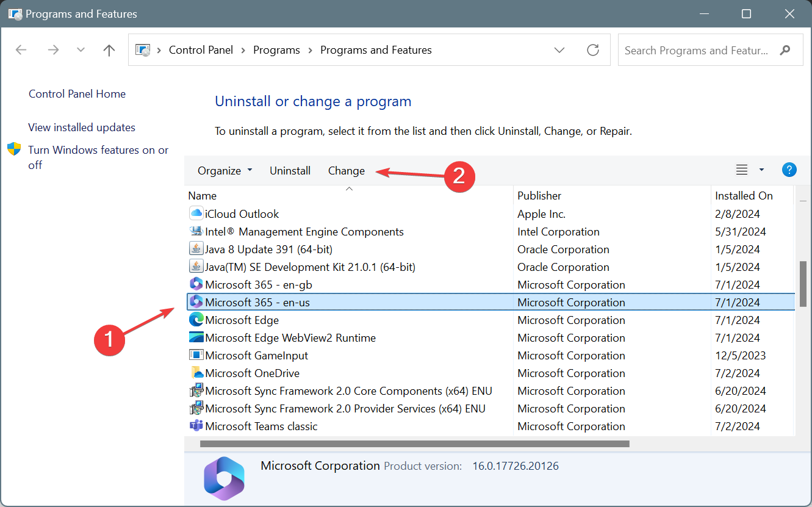Image resolution: width=812 pixels, height=507 pixels.
Task: Expand the chevron after Control Panel breadcrumb
Action: click(x=243, y=50)
